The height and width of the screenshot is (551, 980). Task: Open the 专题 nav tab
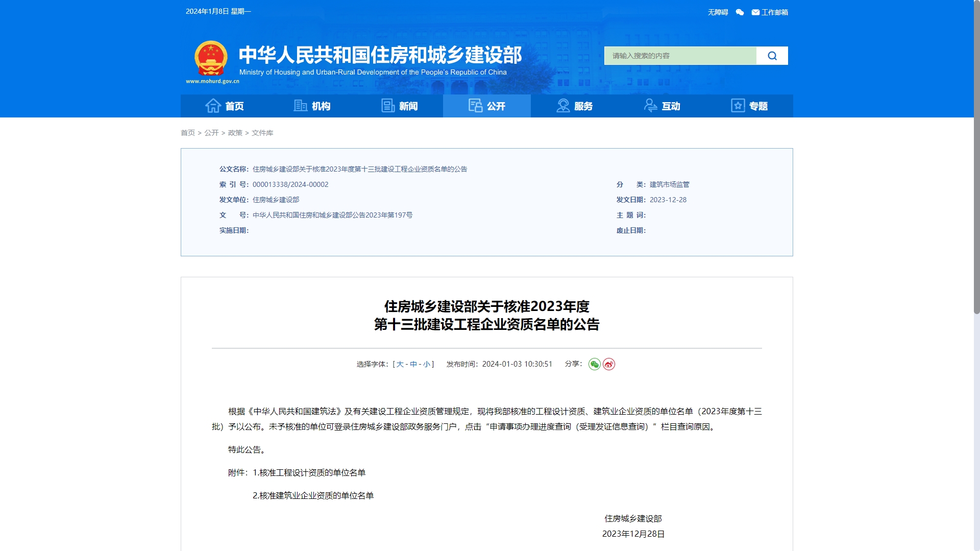pyautogui.click(x=749, y=106)
